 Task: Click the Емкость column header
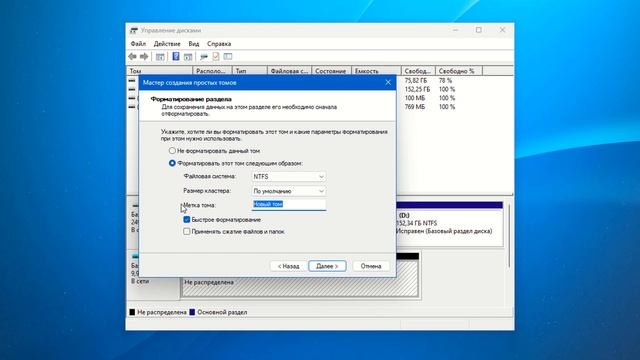point(376,71)
